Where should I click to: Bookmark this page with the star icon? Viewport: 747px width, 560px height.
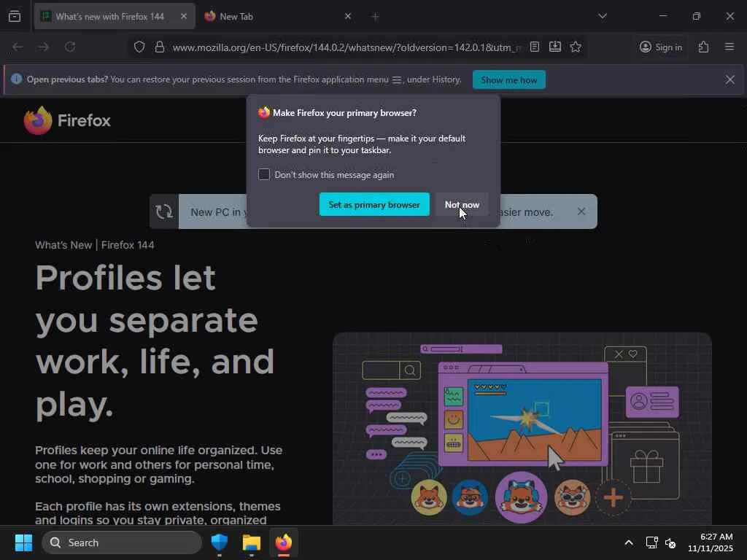pyautogui.click(x=576, y=47)
